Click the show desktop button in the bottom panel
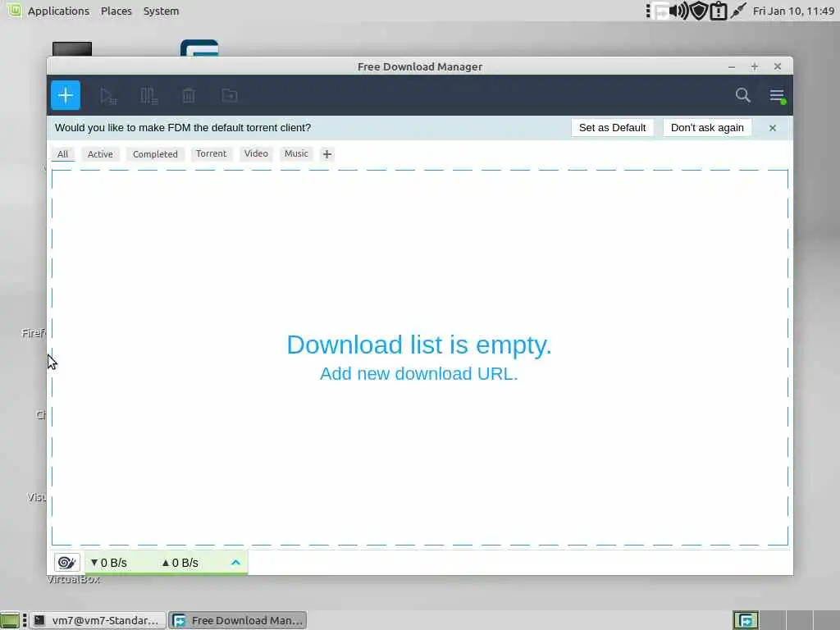 (10, 620)
